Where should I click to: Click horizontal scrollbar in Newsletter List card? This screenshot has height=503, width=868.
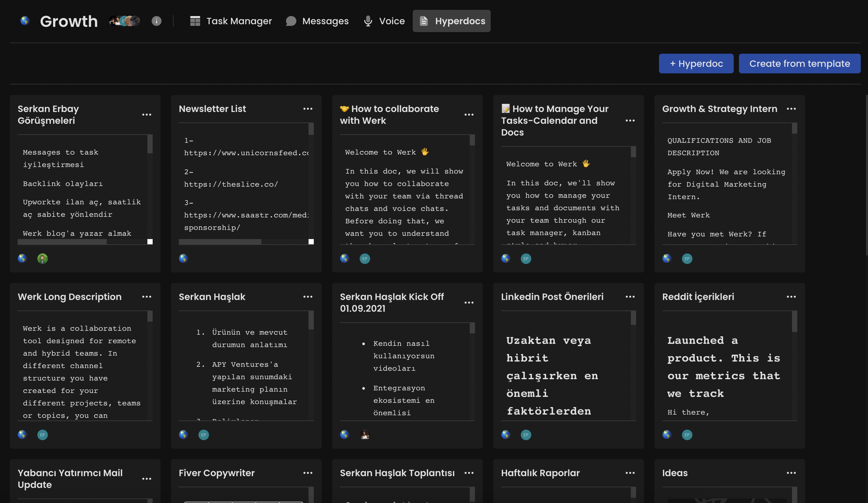pos(220,242)
